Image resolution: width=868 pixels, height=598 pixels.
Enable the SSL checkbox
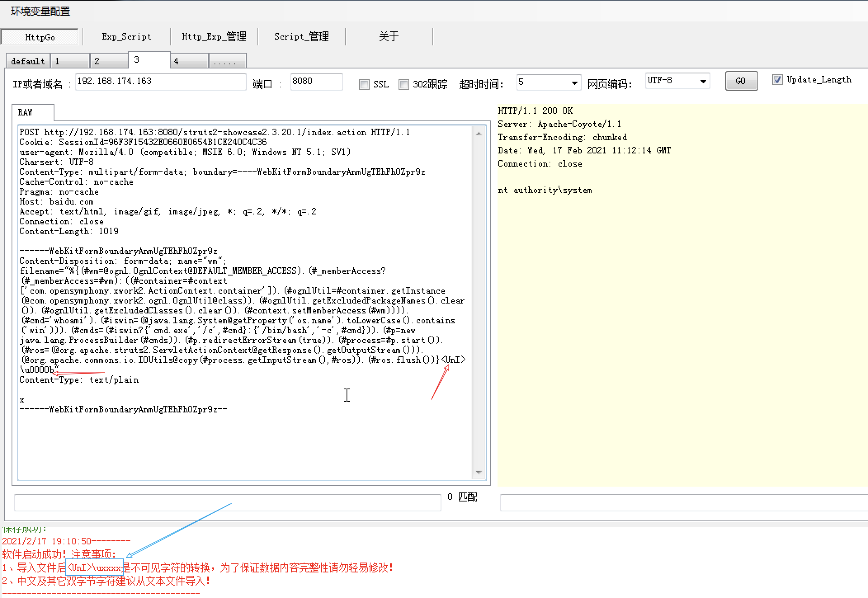(x=364, y=85)
